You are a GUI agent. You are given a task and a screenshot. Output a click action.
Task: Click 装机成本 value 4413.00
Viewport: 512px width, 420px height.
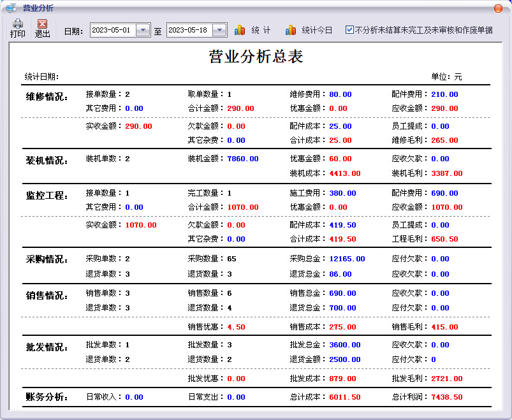coord(345,173)
